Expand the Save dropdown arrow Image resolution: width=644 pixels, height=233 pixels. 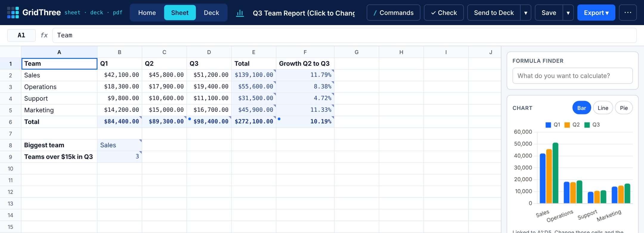click(568, 13)
